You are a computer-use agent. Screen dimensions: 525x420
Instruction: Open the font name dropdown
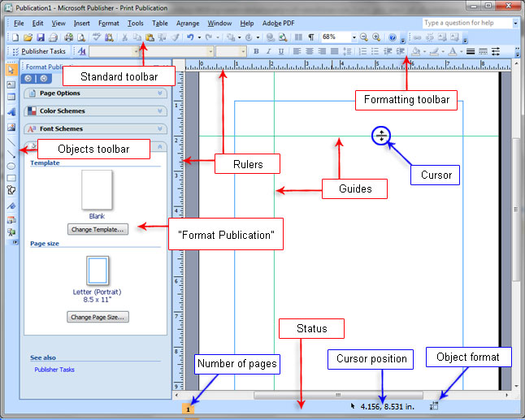coord(210,51)
